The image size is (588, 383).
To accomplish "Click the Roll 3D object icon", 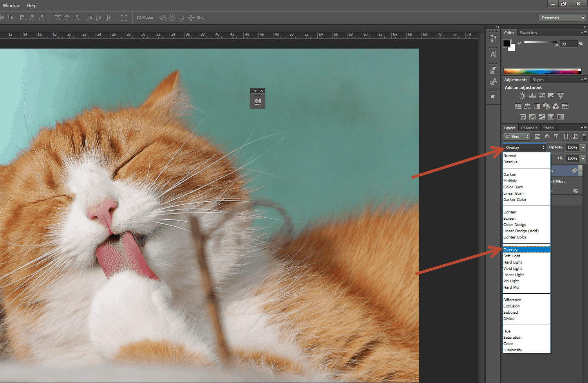I will coord(172,18).
